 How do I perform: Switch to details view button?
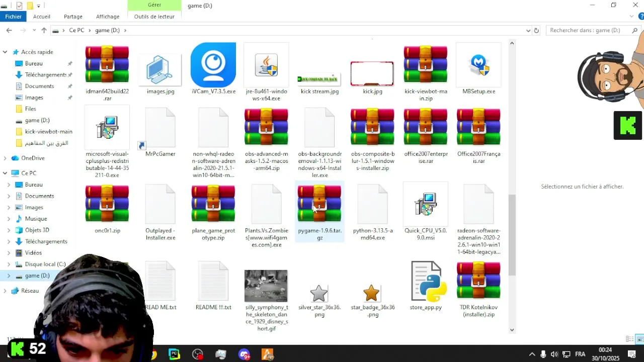pos(629,339)
